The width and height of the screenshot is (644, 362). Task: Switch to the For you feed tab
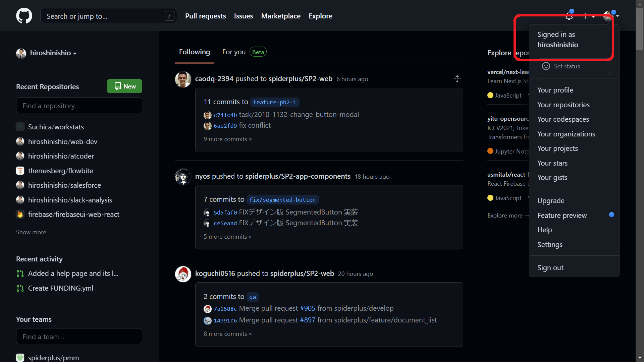tap(244, 52)
